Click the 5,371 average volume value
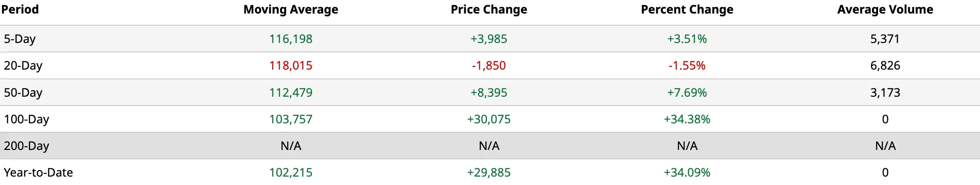Viewport: 980px width, 185px height. tap(885, 39)
